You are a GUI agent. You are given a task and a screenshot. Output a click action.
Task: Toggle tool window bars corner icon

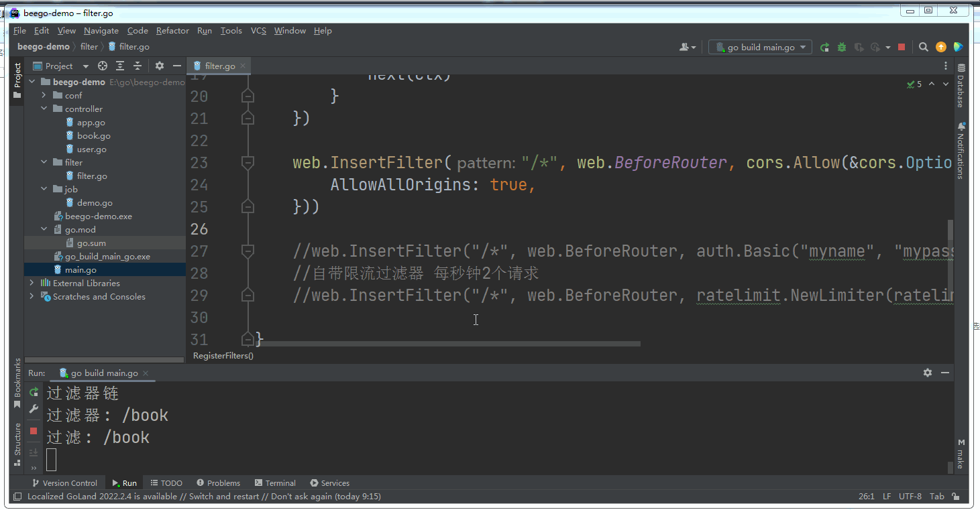[x=17, y=497]
